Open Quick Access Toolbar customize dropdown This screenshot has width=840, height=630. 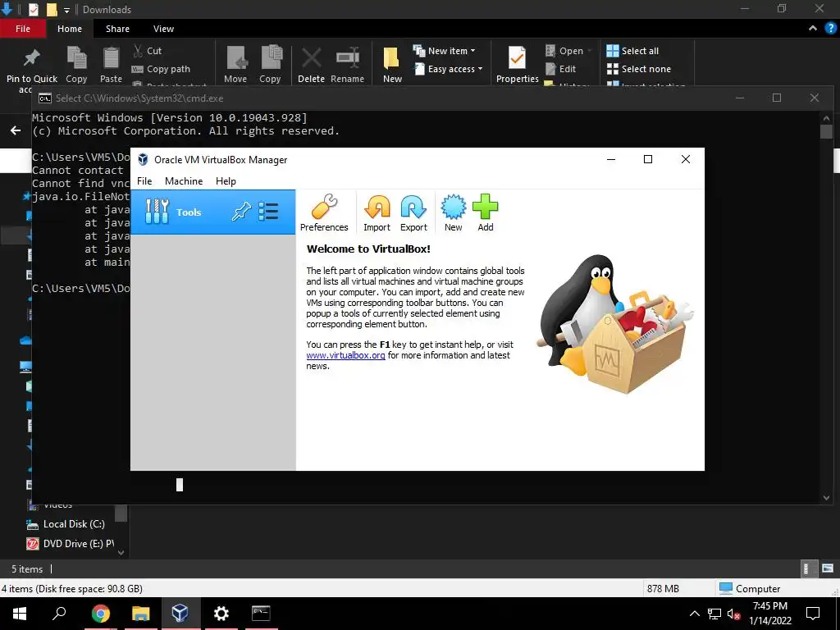pyautogui.click(x=67, y=10)
